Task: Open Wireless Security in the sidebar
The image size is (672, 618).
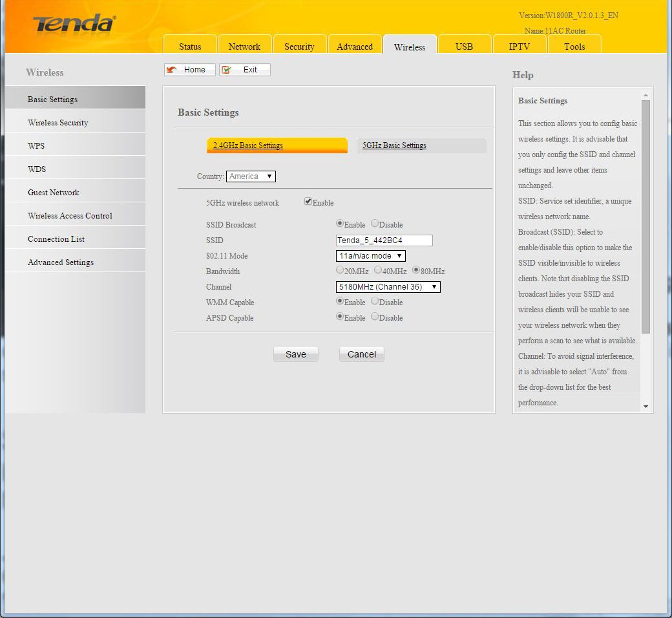Action: point(58,123)
